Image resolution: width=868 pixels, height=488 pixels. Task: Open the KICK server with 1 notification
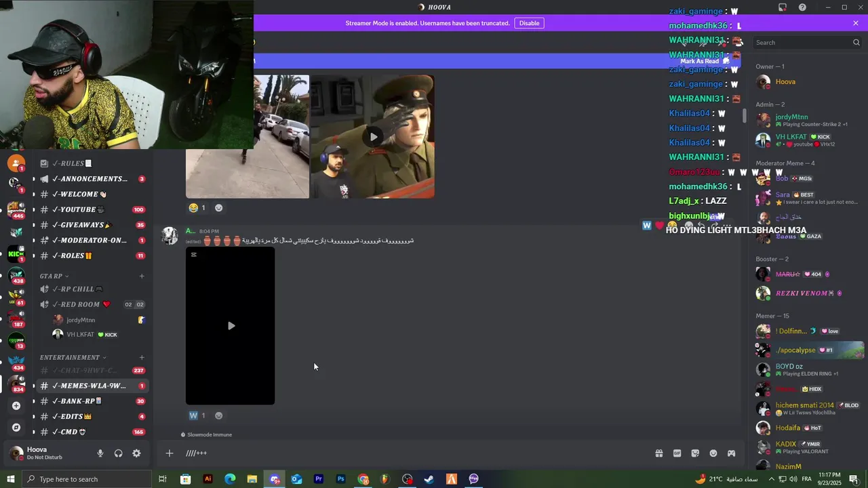(16, 254)
